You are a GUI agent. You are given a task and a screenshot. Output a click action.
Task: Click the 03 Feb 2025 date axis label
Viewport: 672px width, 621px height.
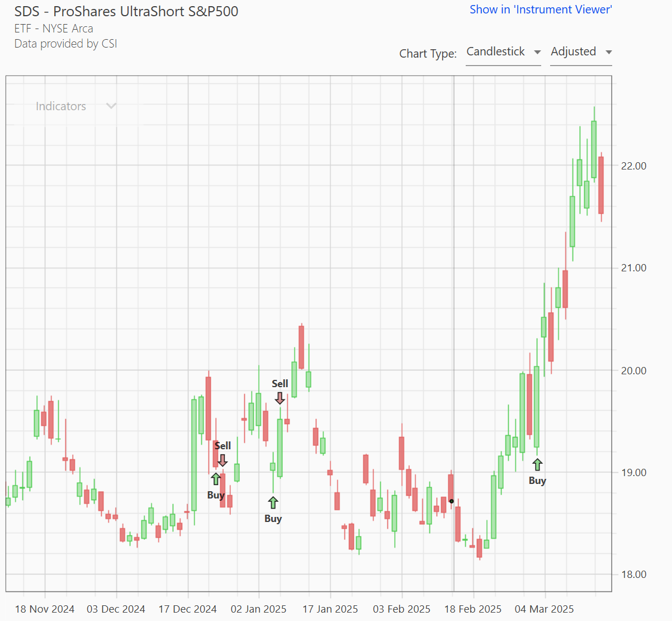pyautogui.click(x=401, y=609)
